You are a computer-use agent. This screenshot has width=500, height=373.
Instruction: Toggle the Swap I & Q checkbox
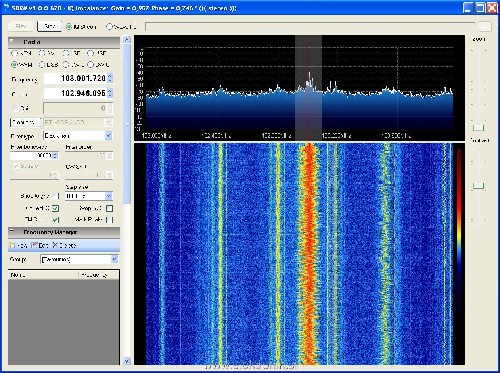tap(109, 209)
